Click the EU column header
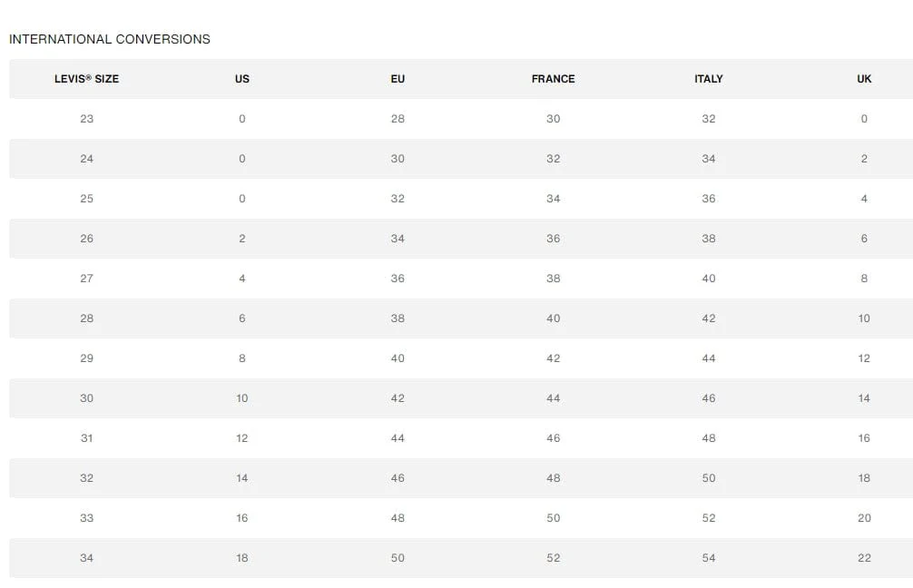This screenshot has height=588, width=913. point(398,79)
